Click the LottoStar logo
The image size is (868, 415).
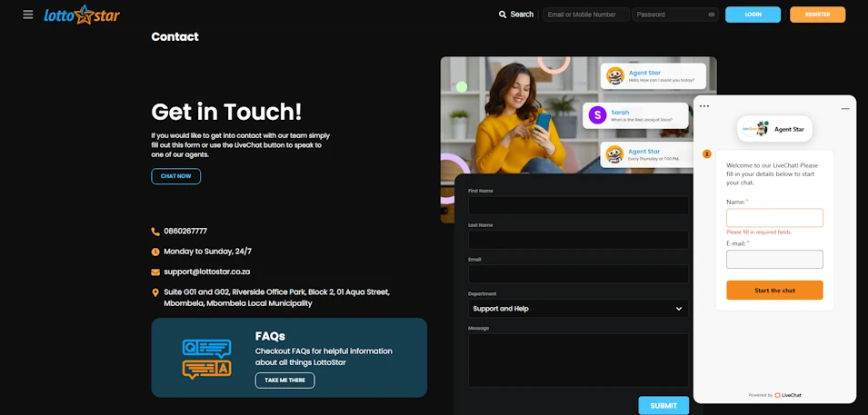pyautogui.click(x=82, y=15)
